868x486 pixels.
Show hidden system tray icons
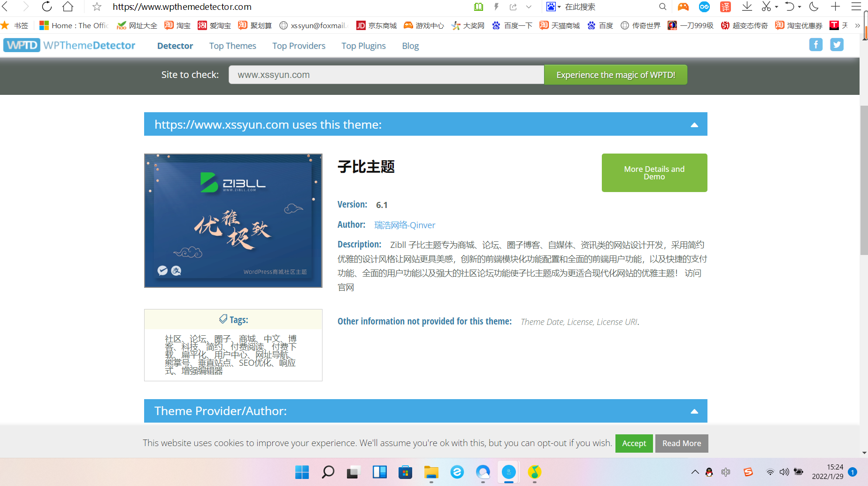click(695, 472)
